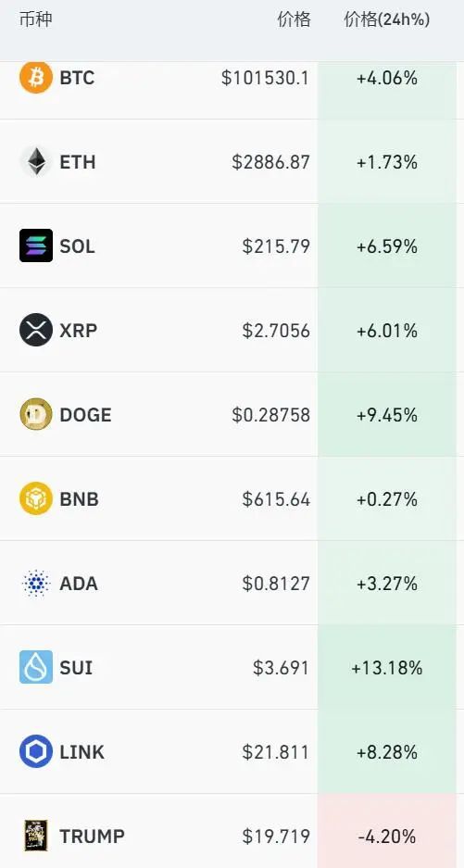Tap the TRUMP coin thumbnail image
The image size is (464, 868).
coord(36,836)
